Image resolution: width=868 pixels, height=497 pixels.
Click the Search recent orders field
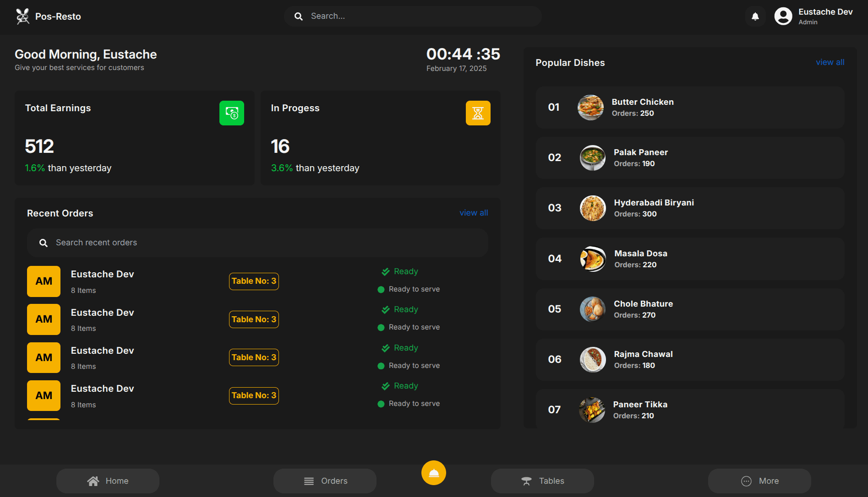(266, 243)
